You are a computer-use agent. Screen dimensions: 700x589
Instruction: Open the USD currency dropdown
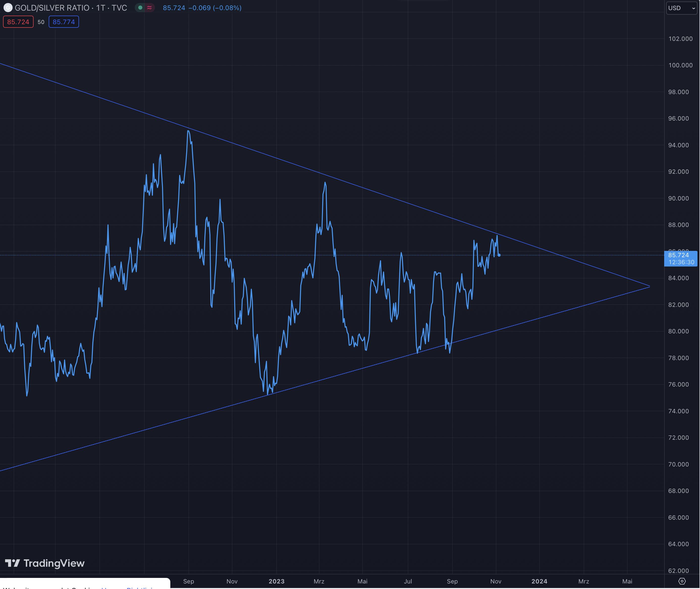click(681, 8)
